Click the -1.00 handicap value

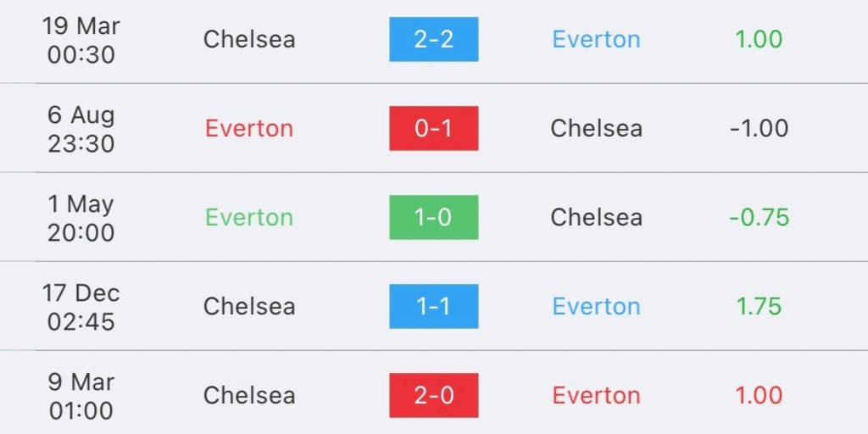(x=759, y=129)
